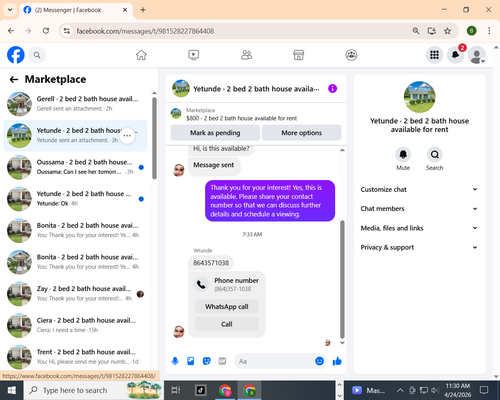Expand Privacy & support section
Viewport: 500px width, 400px height.
pyautogui.click(x=419, y=247)
